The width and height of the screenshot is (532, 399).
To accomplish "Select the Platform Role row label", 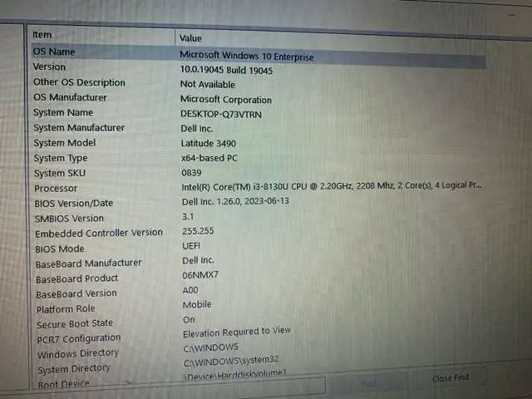I will [66, 309].
